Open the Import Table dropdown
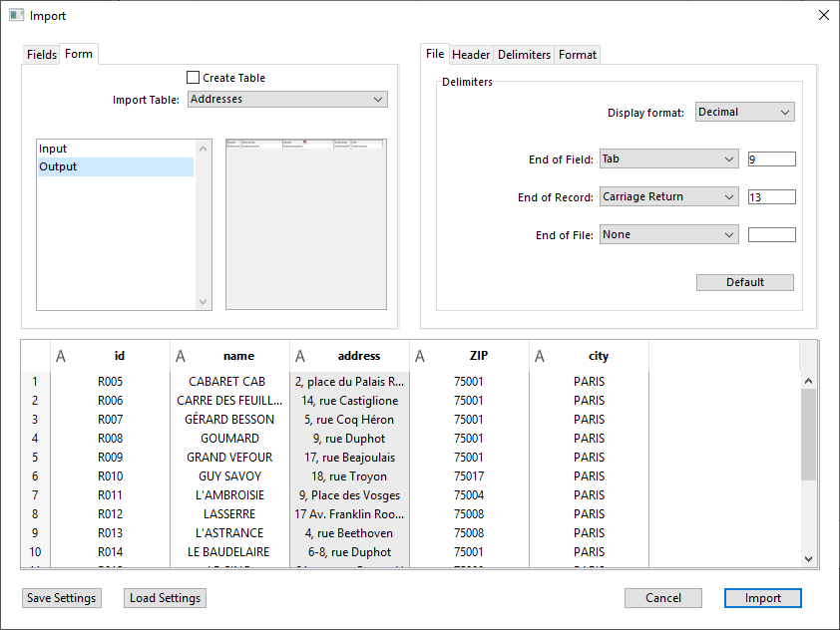The width and height of the screenshot is (840, 630). coord(286,100)
